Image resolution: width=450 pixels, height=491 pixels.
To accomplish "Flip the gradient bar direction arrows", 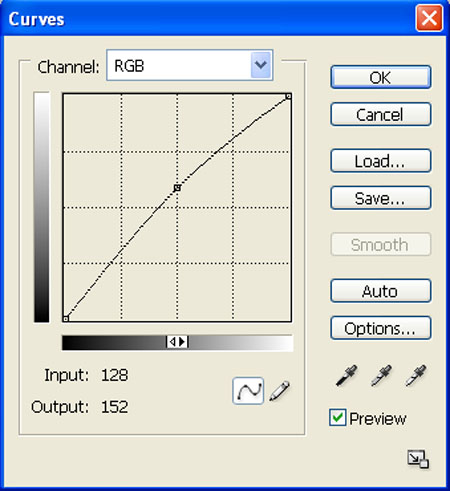I will pyautogui.click(x=177, y=342).
